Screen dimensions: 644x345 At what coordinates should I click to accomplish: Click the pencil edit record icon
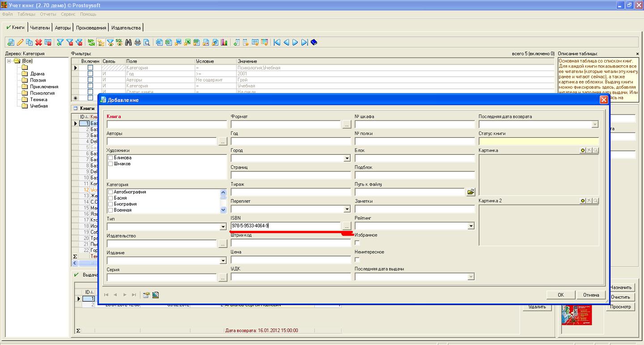[x=20, y=43]
